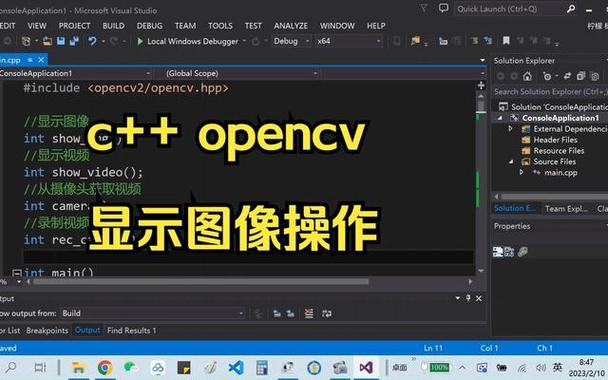Click the feedback speech bubble icon
The height and width of the screenshot is (380, 608).
(x=443, y=8)
